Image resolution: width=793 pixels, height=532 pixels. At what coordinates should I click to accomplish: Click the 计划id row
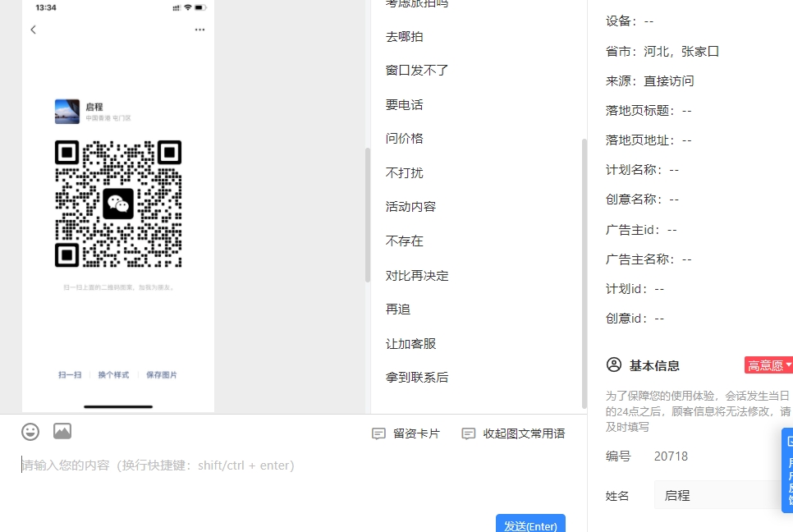(x=635, y=289)
